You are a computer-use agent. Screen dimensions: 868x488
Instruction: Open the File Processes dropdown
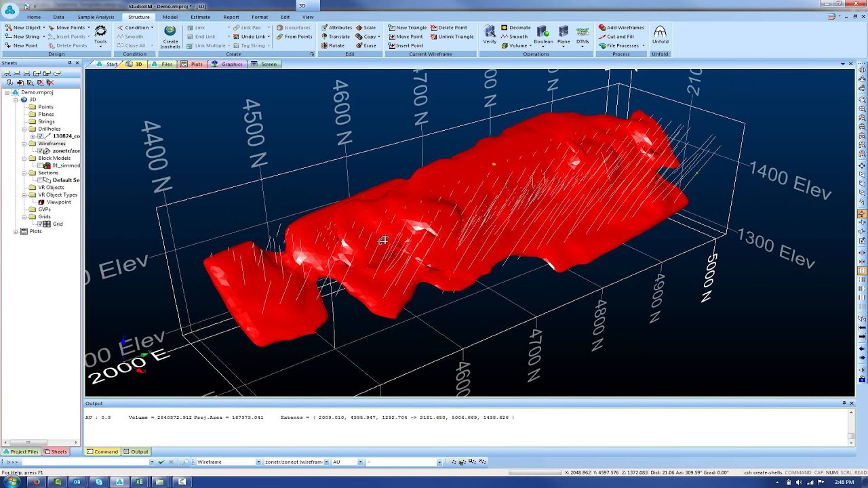(x=620, y=45)
